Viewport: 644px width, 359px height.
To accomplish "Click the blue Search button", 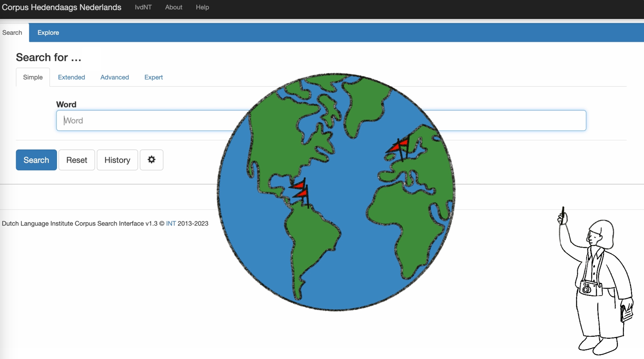I will tap(36, 160).
